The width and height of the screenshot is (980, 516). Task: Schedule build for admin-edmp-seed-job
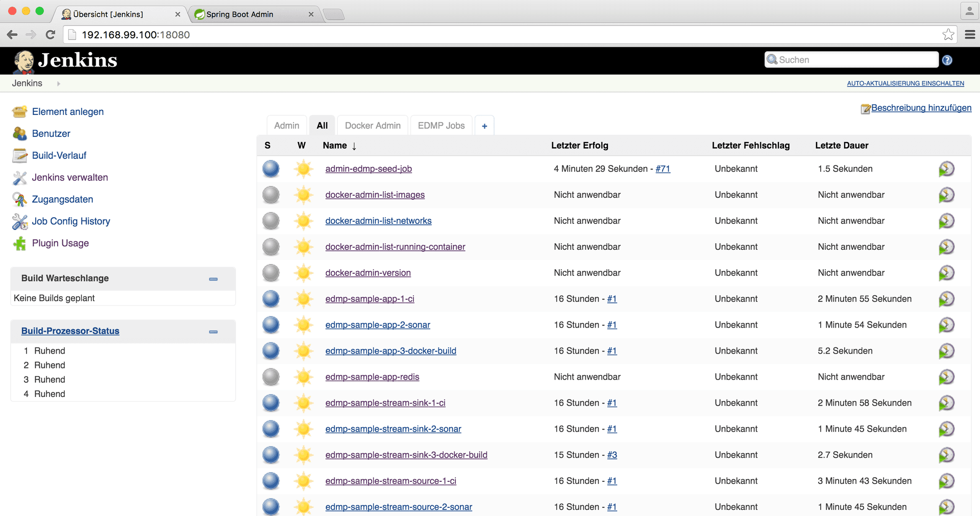946,169
